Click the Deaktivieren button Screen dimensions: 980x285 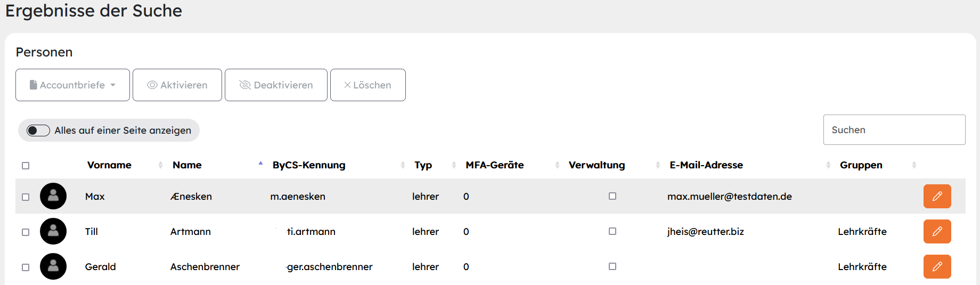[x=276, y=85]
